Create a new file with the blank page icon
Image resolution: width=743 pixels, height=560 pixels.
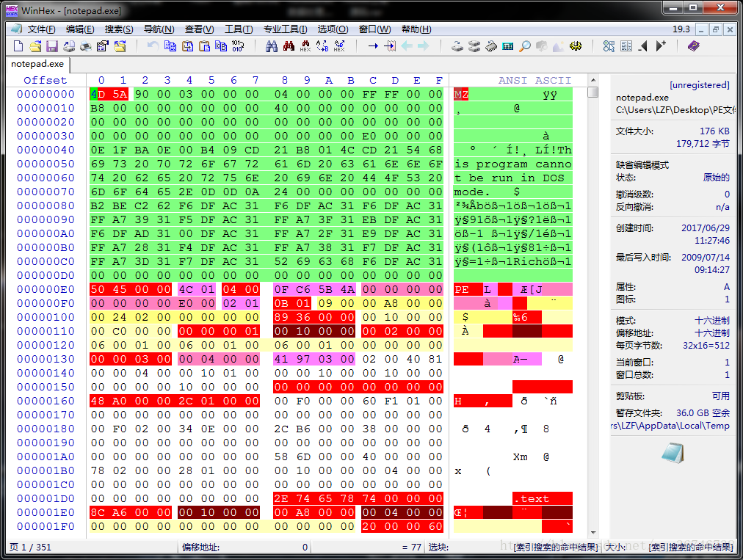18,46
